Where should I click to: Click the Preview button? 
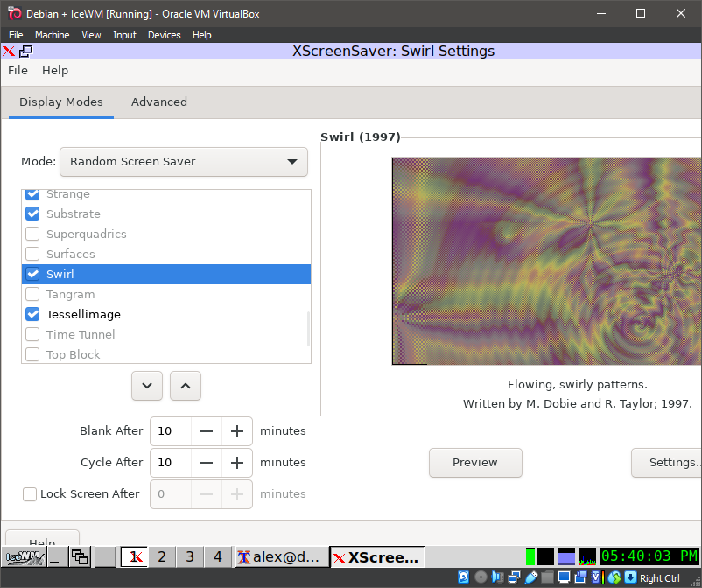[x=475, y=463]
